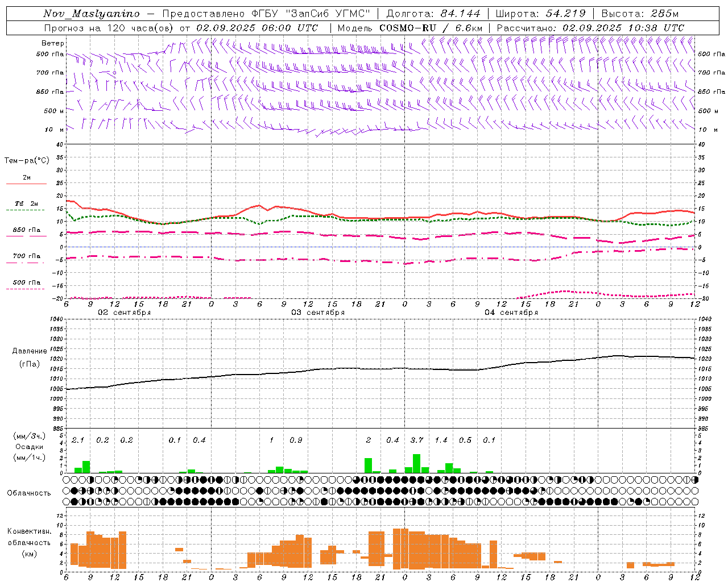Click the 'Осадки' precipitation label
The height and width of the screenshot is (582, 728).
(x=28, y=447)
